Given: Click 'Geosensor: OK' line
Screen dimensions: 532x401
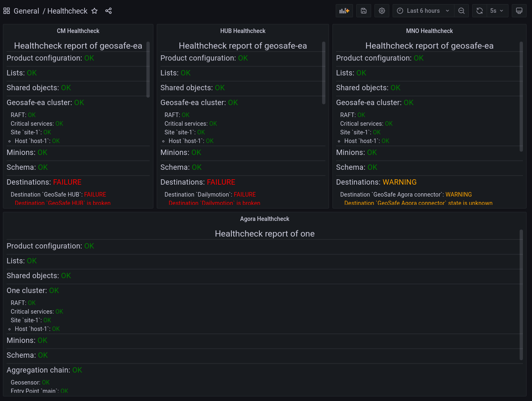Looking at the screenshot, I should click(30, 382).
